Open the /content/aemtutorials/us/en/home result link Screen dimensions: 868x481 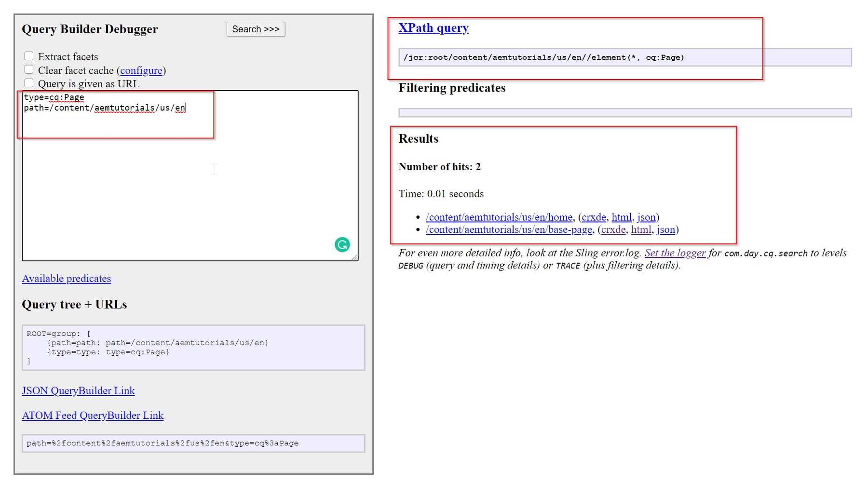point(499,217)
